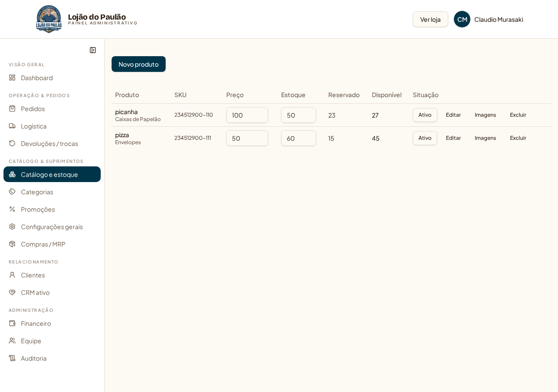Toggle Ativo status for picanha
The image size is (558, 392).
pyautogui.click(x=425, y=115)
